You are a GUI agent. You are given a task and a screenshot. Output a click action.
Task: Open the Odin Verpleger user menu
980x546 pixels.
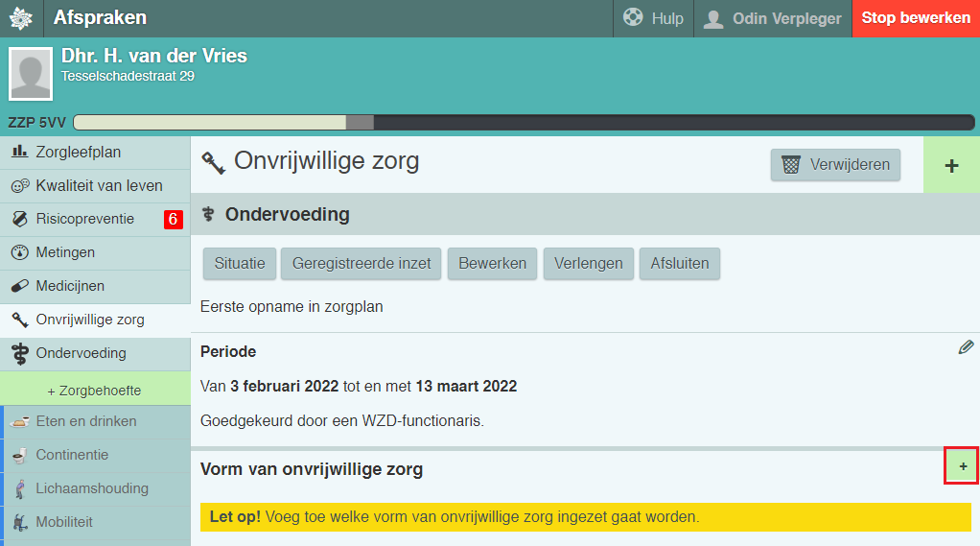pos(772,18)
